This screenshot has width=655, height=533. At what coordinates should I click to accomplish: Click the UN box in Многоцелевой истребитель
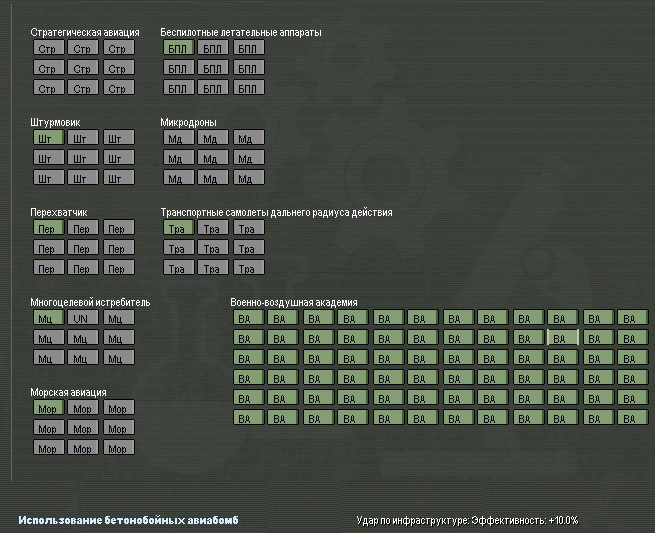pos(83,317)
